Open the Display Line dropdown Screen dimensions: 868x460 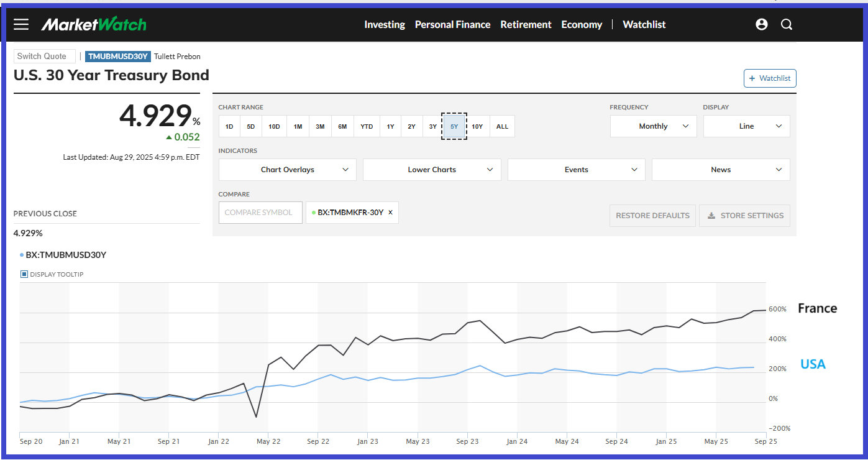click(x=746, y=126)
